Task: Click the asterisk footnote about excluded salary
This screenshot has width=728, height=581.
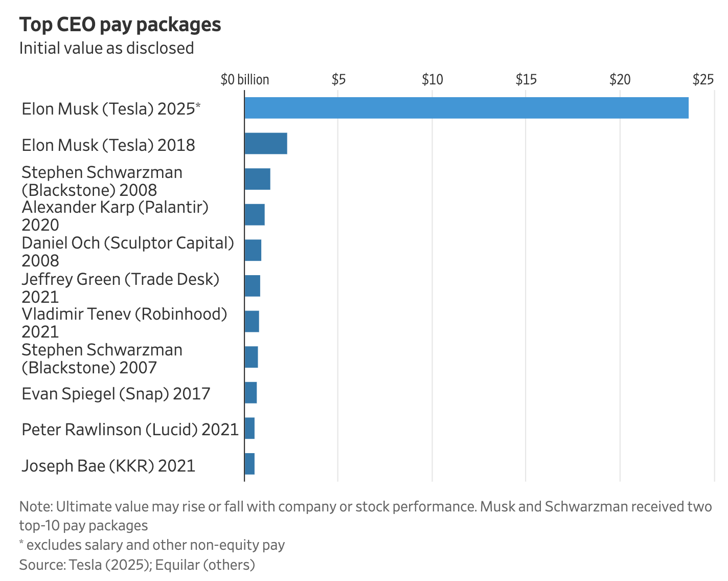Action: tap(152, 545)
